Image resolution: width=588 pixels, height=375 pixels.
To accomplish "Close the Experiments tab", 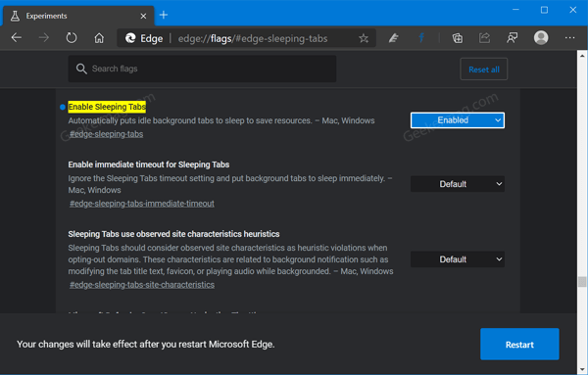I will (143, 16).
